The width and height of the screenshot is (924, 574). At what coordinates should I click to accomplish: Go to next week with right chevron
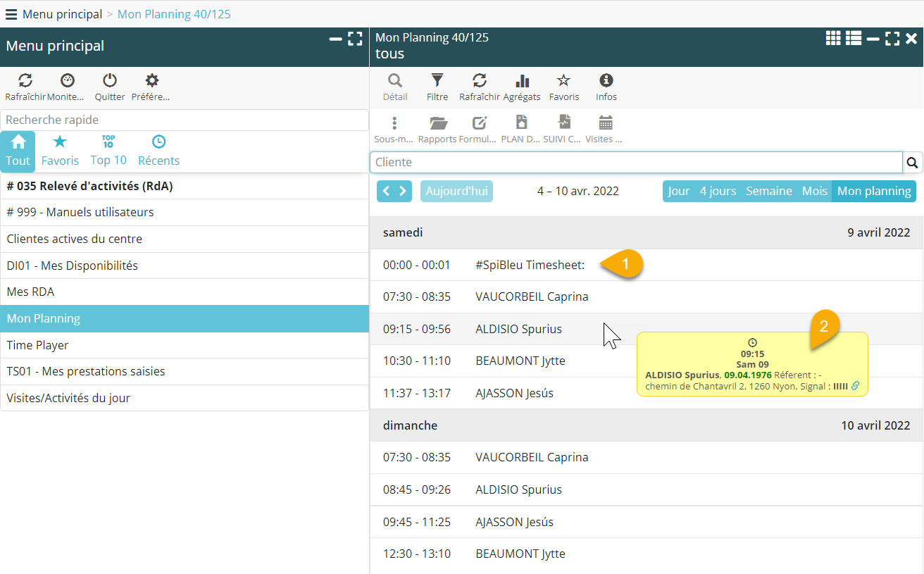403,192
